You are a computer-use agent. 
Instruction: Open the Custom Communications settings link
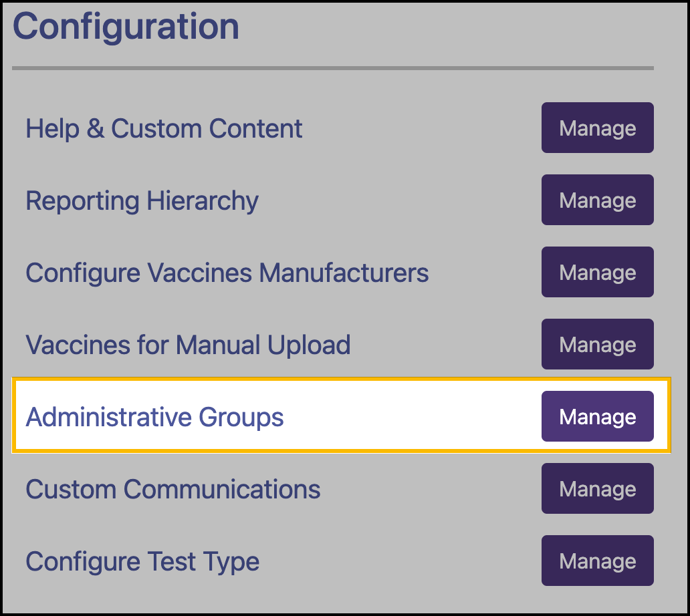(x=172, y=489)
